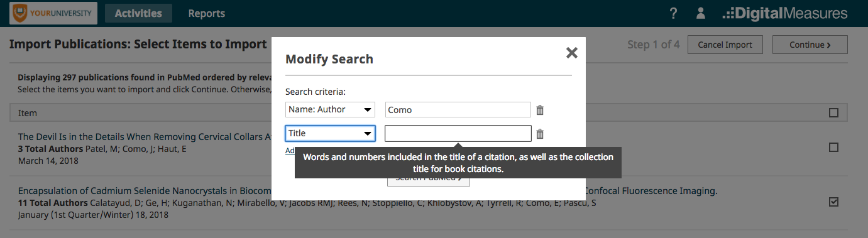The height and width of the screenshot is (238, 868).
Task: Click the empty Title search text field
Action: (x=458, y=133)
